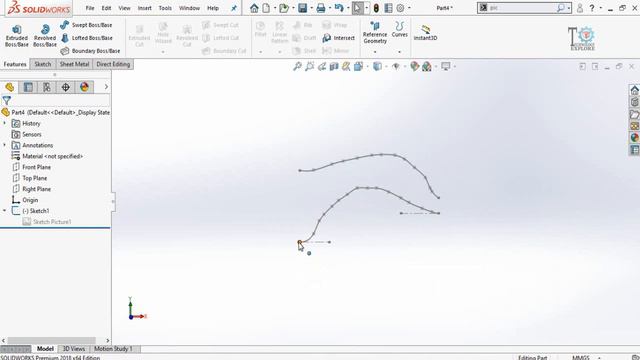This screenshot has width=640, height=360.
Task: Switch to the Sheet Metal tab
Action: pyautogui.click(x=74, y=64)
